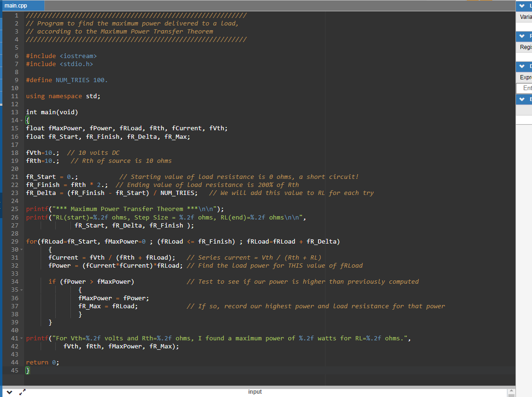Fold the main function at line 14
532x397 pixels.
22,120
